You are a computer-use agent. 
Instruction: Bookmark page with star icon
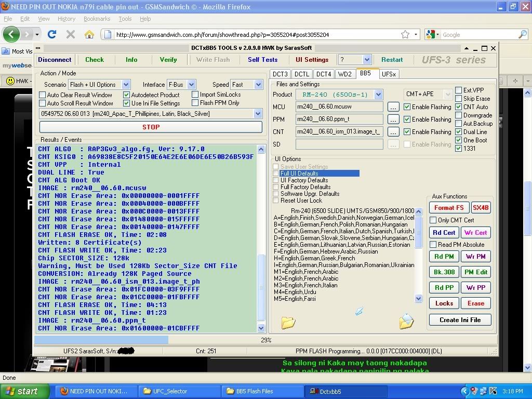[405, 34]
